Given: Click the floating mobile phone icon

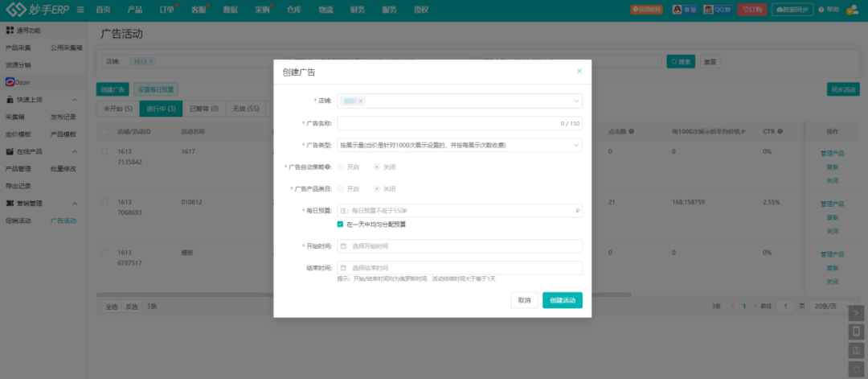Looking at the screenshot, I should (x=856, y=332).
